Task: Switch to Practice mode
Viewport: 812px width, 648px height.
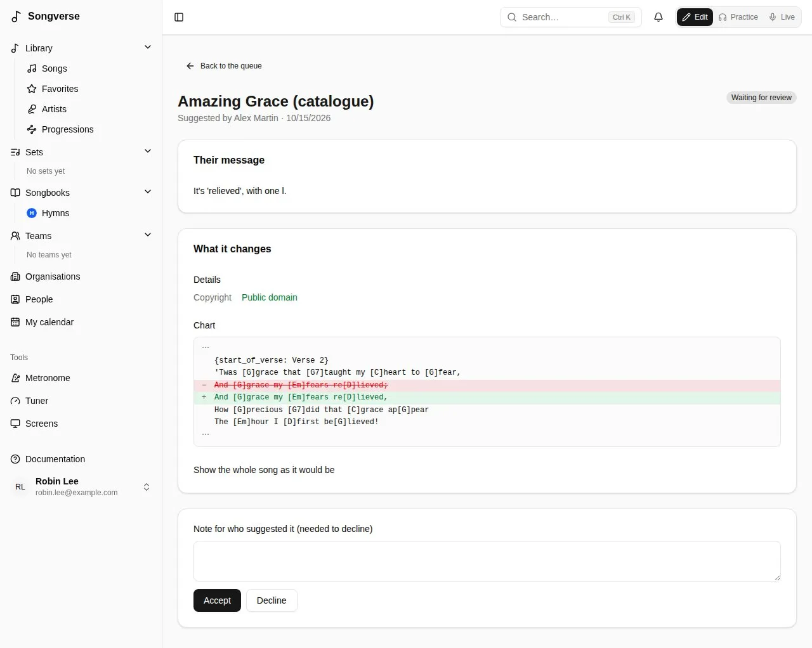Action: (738, 17)
